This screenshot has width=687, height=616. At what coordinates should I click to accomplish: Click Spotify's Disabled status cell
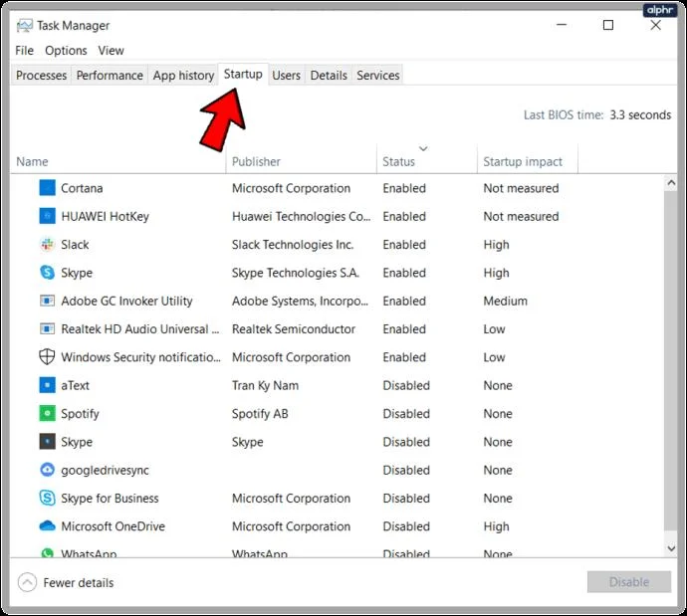406,414
